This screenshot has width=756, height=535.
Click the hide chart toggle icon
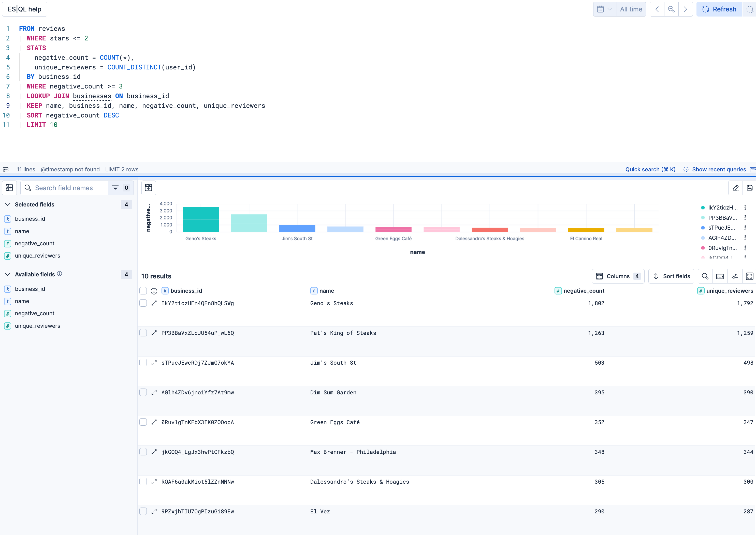148,188
